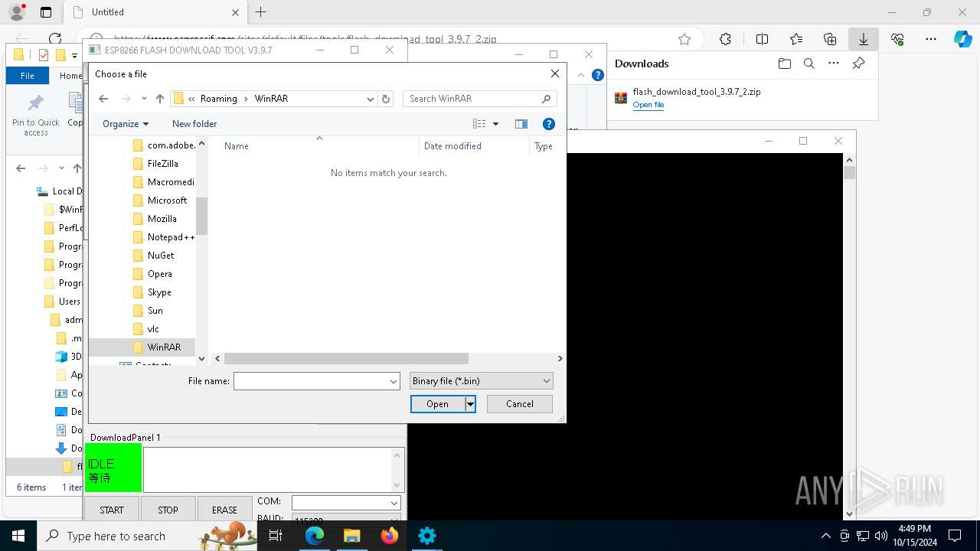Screen dimensions: 980x551
Task: Open the recent locations dropdown arrow
Action: tap(144, 99)
